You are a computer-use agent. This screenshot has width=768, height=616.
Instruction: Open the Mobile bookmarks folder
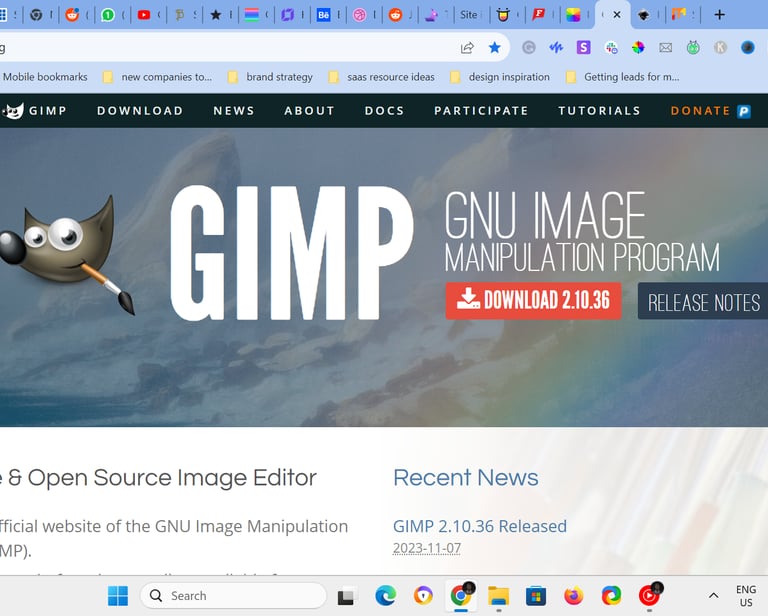[45, 77]
